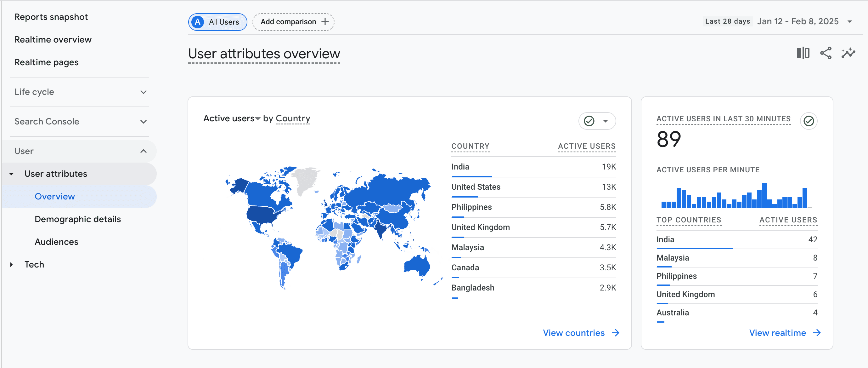This screenshot has height=368, width=868.
Task: Click the edit comparisons icon
Action: coord(803,53)
